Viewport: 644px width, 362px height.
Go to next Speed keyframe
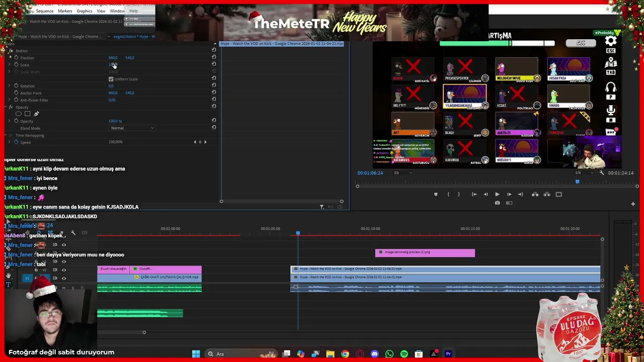tap(205, 142)
